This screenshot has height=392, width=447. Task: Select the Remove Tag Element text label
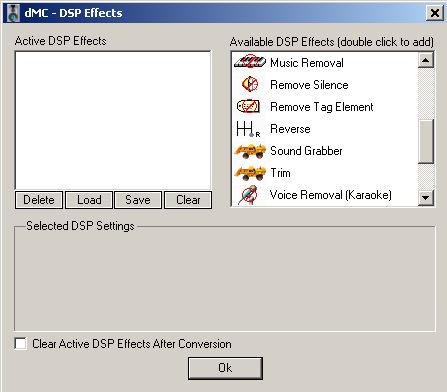322,107
